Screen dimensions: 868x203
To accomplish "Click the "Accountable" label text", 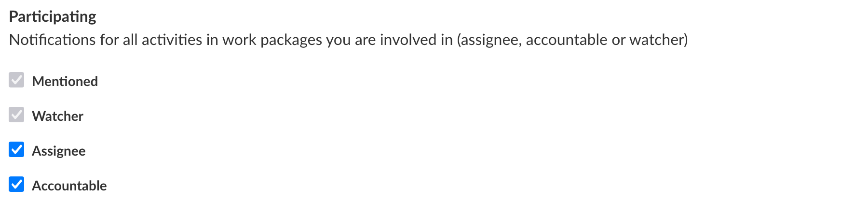I will (69, 186).
